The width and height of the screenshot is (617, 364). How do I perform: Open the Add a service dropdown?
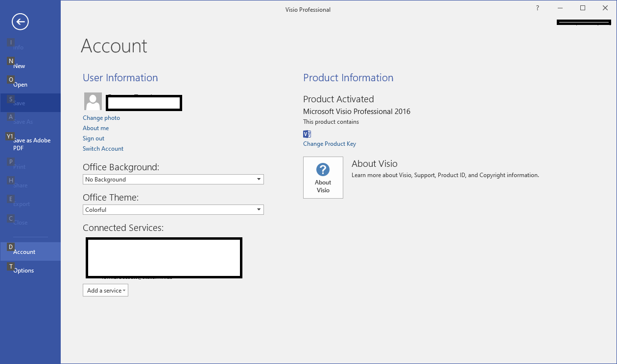tap(106, 291)
